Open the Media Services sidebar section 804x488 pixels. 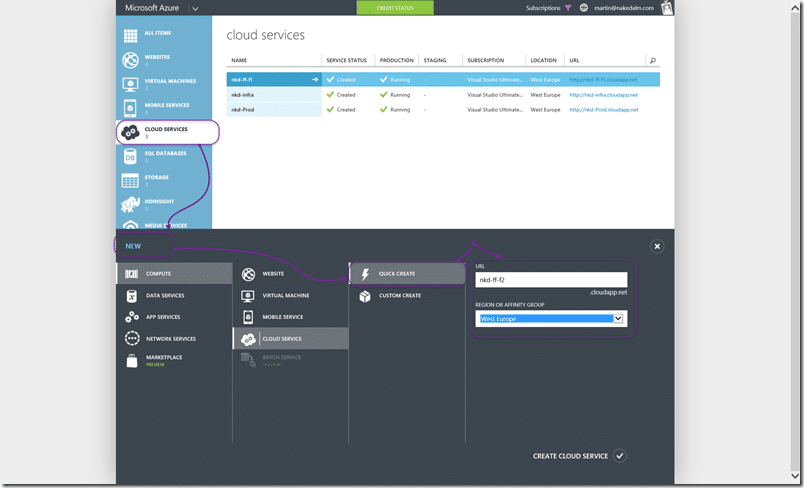click(164, 224)
